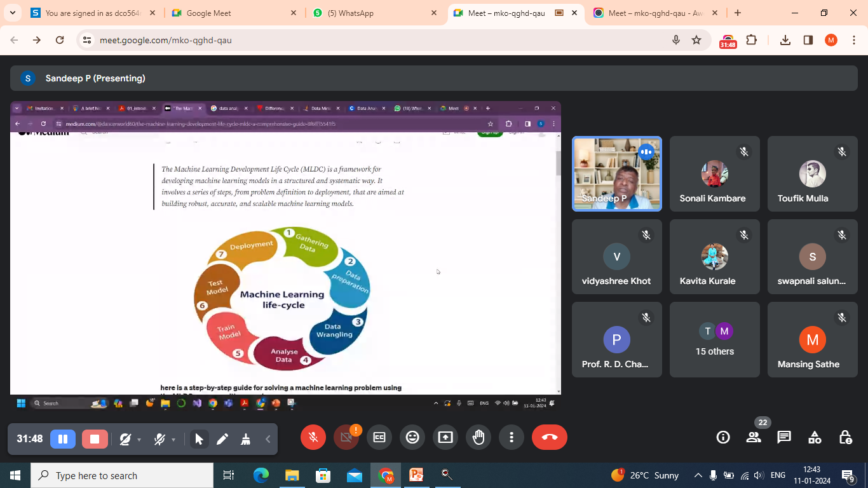Screen dimensions: 868x488
Task: Open the Chrome three-dot menu
Action: tap(853, 40)
